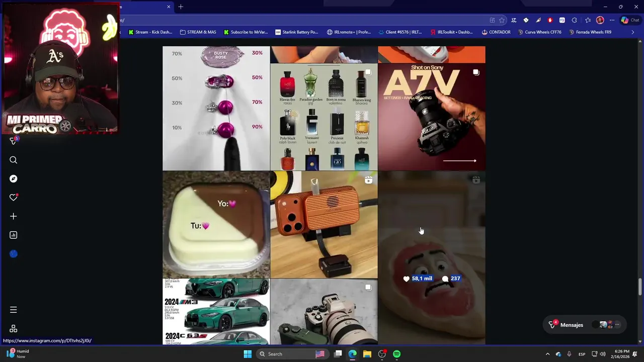Open Client #6576 bookmark
The width and height of the screenshot is (644, 362).
coord(400,32)
